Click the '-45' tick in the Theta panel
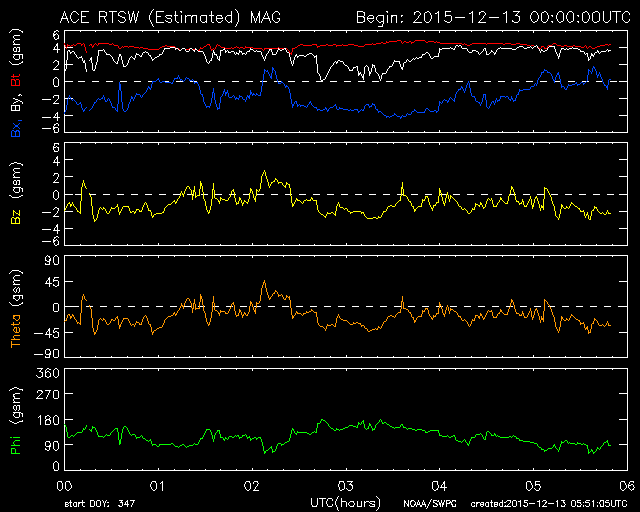 47,333
